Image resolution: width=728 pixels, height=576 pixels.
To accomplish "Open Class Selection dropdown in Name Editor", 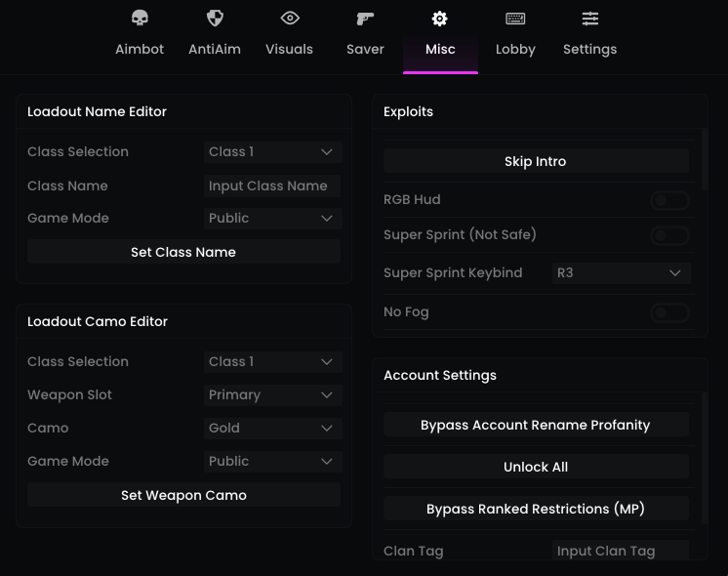I will 272,152.
